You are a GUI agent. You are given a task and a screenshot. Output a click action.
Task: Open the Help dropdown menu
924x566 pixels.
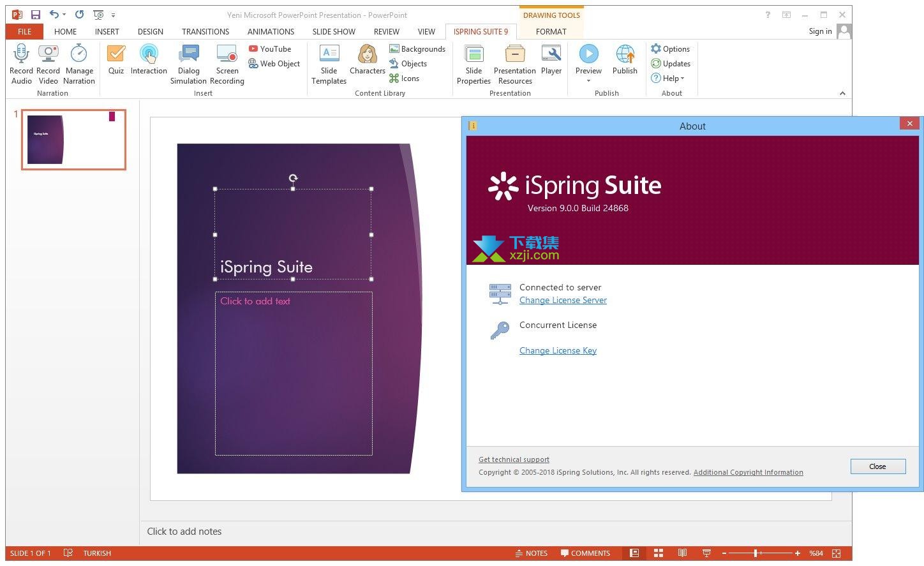667,78
